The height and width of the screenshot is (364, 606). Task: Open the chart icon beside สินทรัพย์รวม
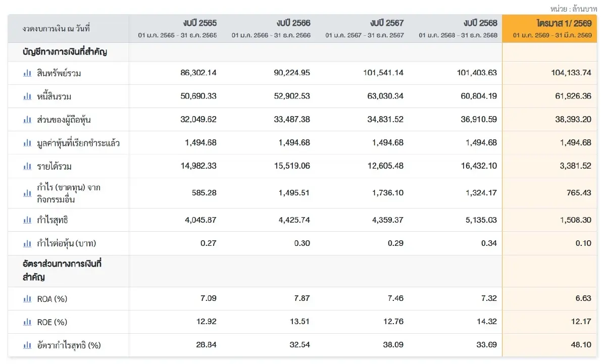[x=27, y=73]
